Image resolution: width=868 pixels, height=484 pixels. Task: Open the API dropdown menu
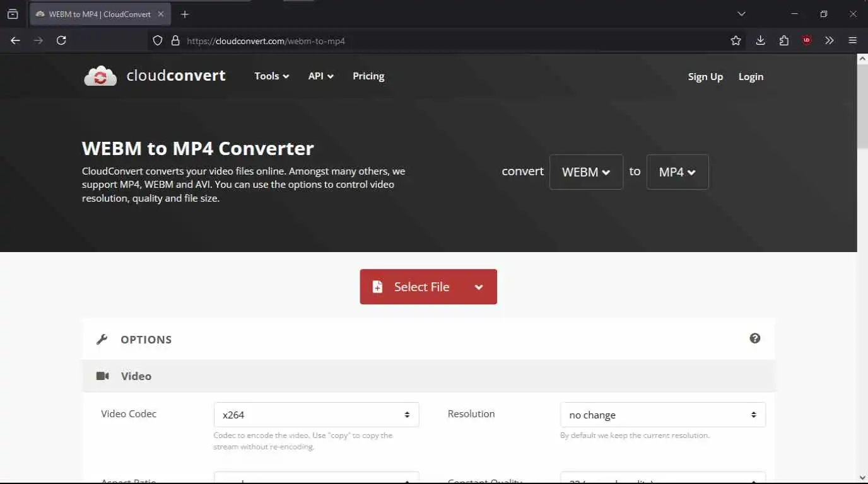[x=321, y=76]
